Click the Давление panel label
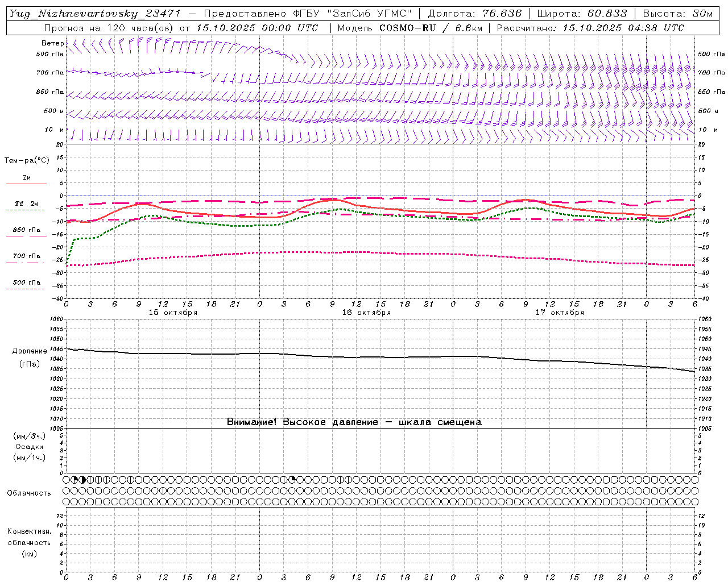Screen dimensions: 728x582 click(x=30, y=351)
